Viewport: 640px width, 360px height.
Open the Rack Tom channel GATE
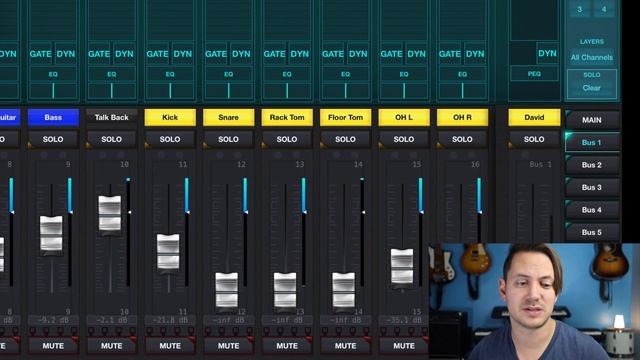coord(274,54)
